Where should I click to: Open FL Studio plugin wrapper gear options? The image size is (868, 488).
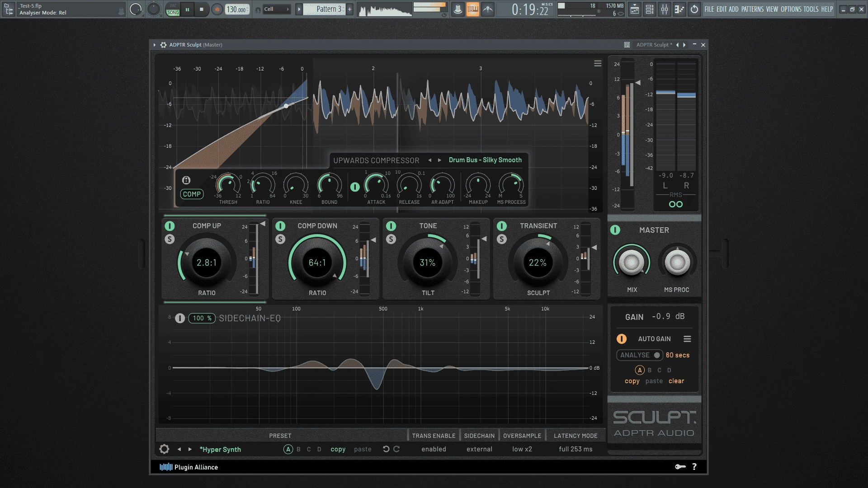pyautogui.click(x=163, y=45)
